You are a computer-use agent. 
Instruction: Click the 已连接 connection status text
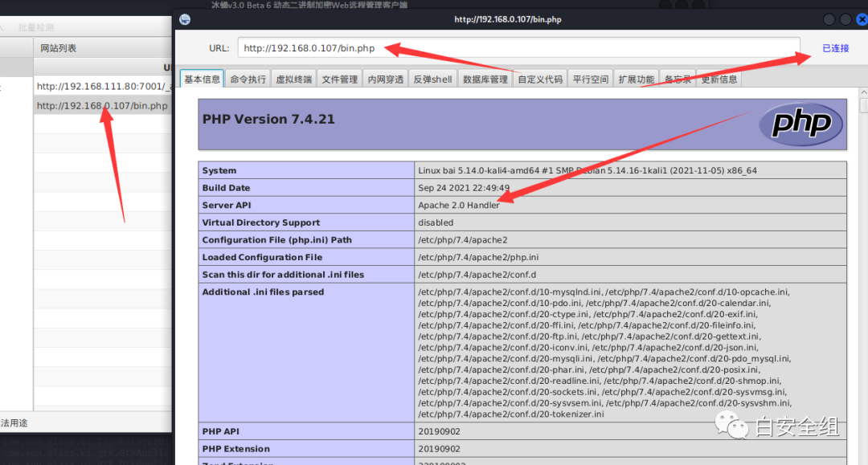point(835,48)
